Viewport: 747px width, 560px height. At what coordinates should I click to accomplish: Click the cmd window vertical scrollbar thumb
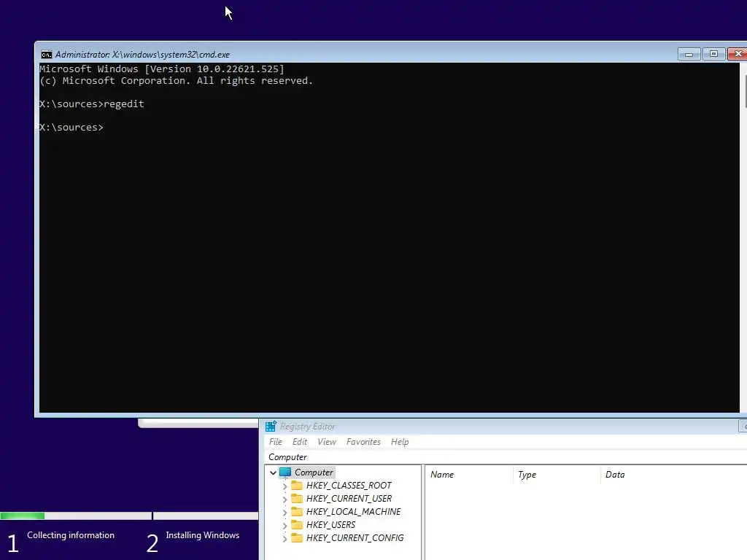[745, 91]
